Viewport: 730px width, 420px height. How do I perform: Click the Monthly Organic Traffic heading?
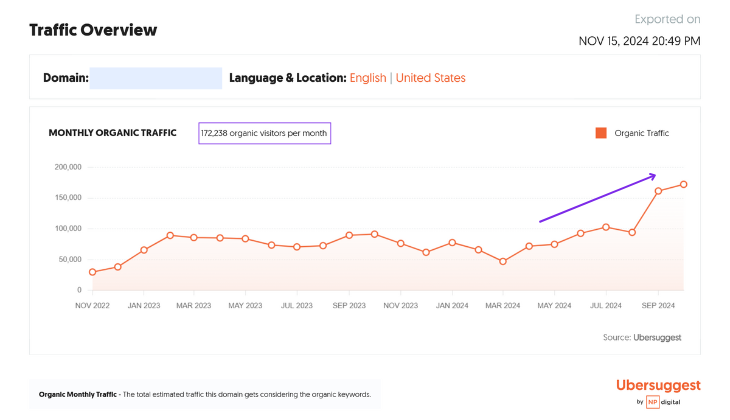(x=112, y=133)
